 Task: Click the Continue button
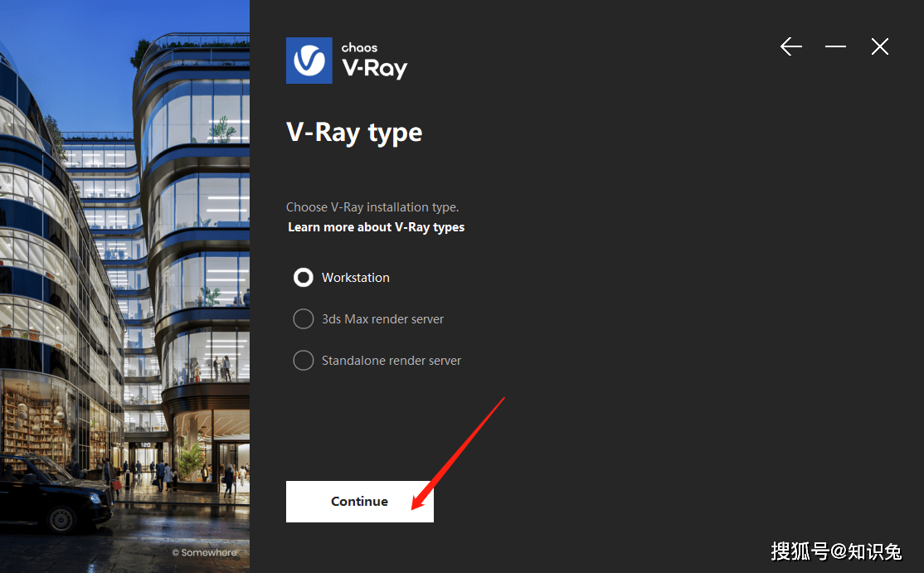tap(360, 501)
